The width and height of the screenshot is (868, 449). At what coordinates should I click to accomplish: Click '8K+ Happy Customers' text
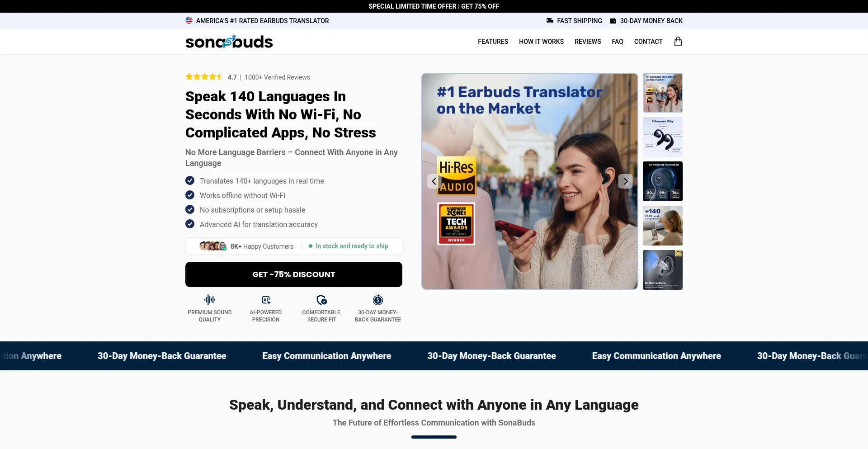262,246
